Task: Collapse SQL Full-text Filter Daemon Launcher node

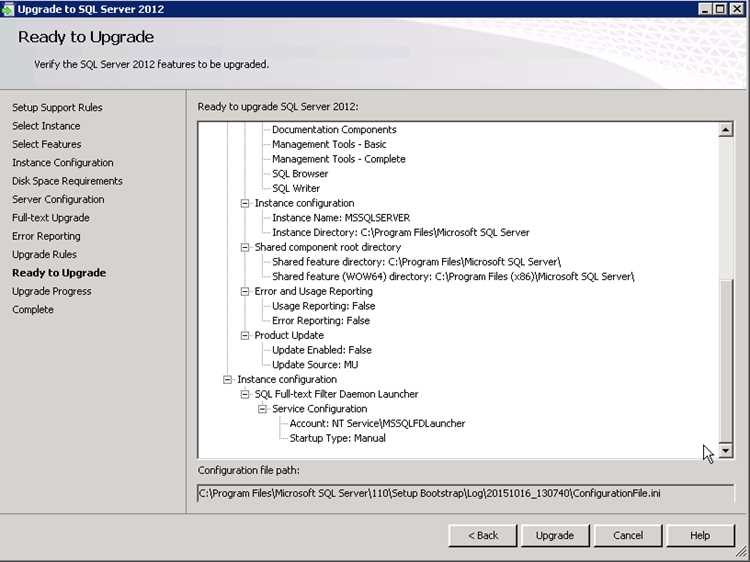Action: pyautogui.click(x=245, y=394)
